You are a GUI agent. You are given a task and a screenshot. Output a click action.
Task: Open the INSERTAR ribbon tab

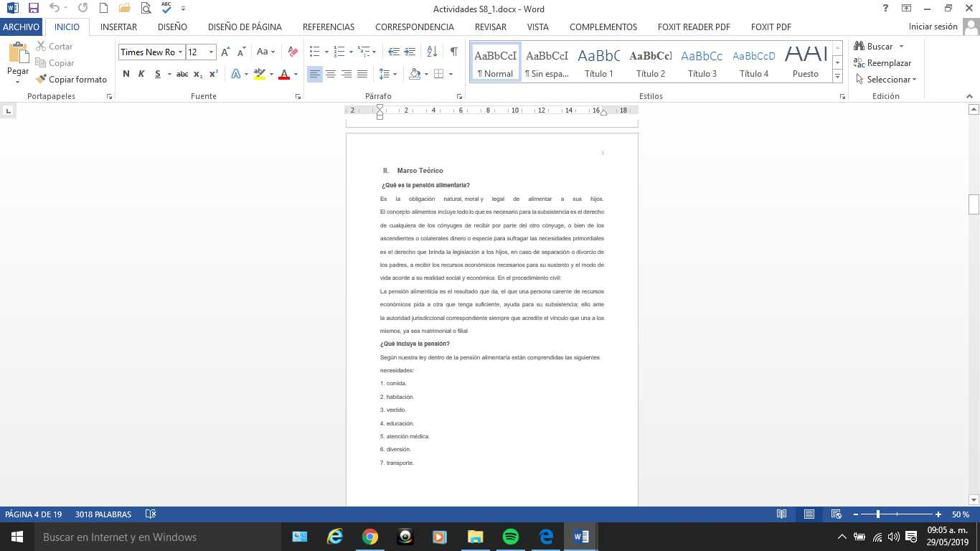119,27
